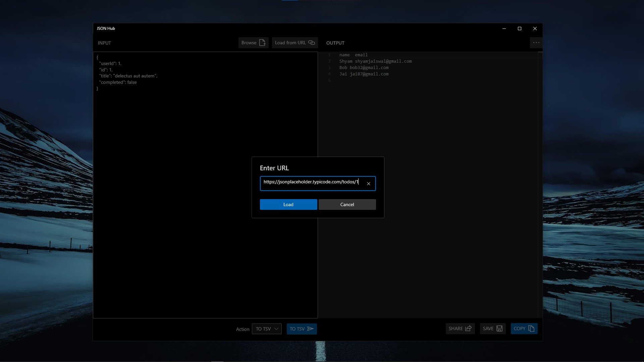
Task: Click the Load button in dialog
Action: tap(288, 204)
